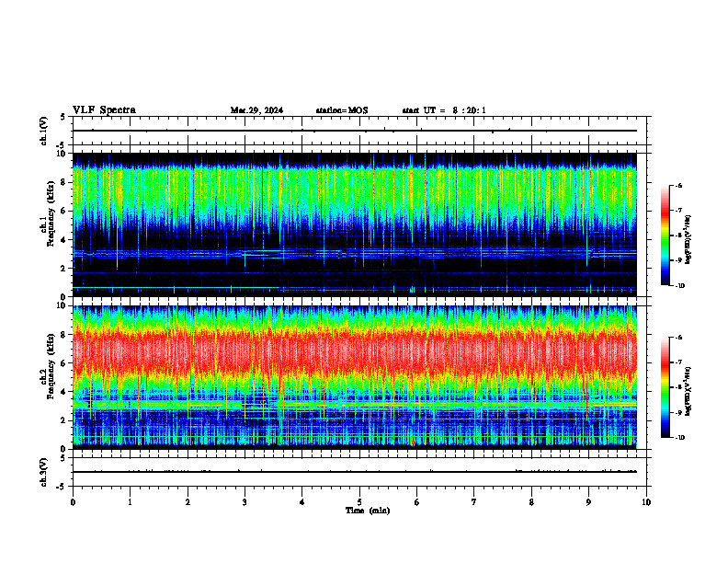The image size is (728, 563).
Task: Click the ch.1 voltage waveform trace
Action: (x=355, y=131)
